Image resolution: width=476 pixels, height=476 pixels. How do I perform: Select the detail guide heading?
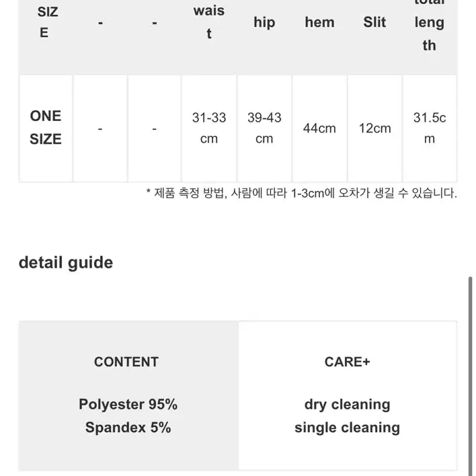[66, 263]
